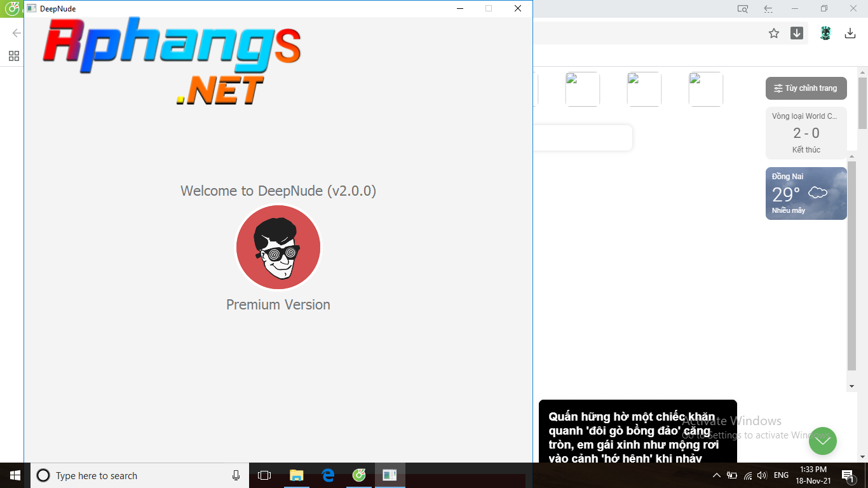Viewport: 868px width, 488px height.
Task: Click the DeepNude taskbar app icon
Action: (x=390, y=475)
